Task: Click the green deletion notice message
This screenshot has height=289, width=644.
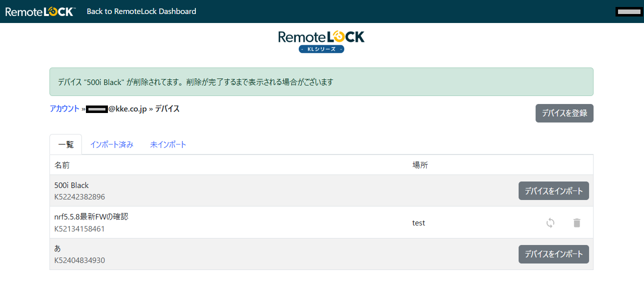Action: pos(321,81)
